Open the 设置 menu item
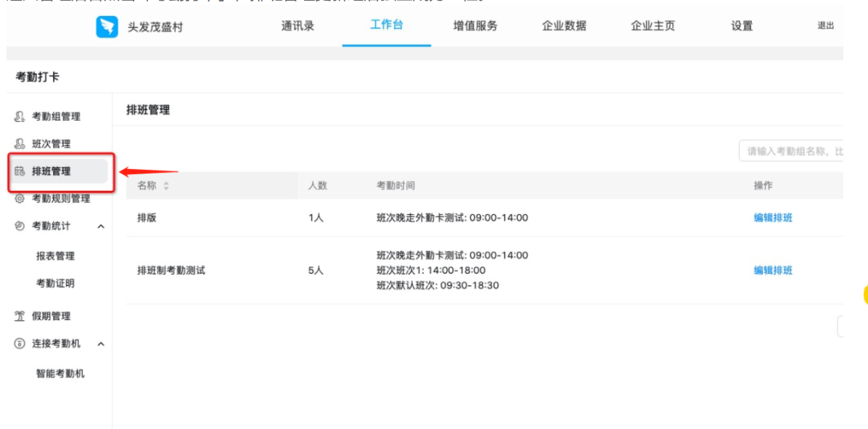Screen dimensions: 868x429 click(742, 25)
